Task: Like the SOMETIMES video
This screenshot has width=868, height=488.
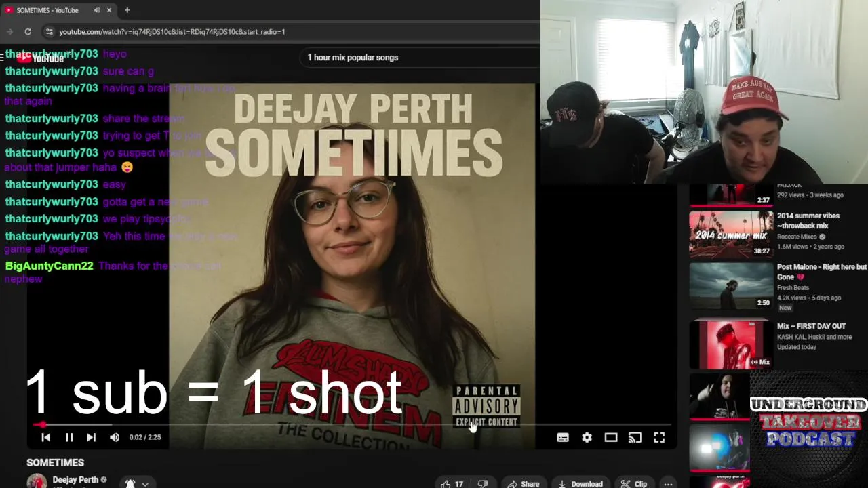Action: point(452,484)
